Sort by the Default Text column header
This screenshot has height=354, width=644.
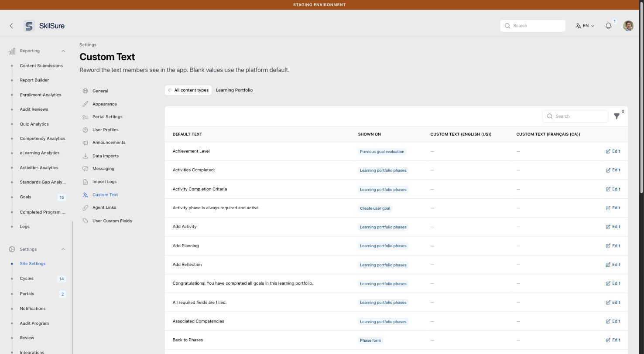pos(187,134)
